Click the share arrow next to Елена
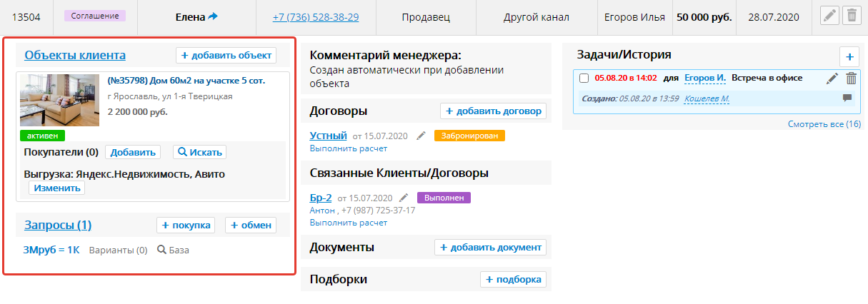This screenshot has height=304, width=868. coord(213,17)
